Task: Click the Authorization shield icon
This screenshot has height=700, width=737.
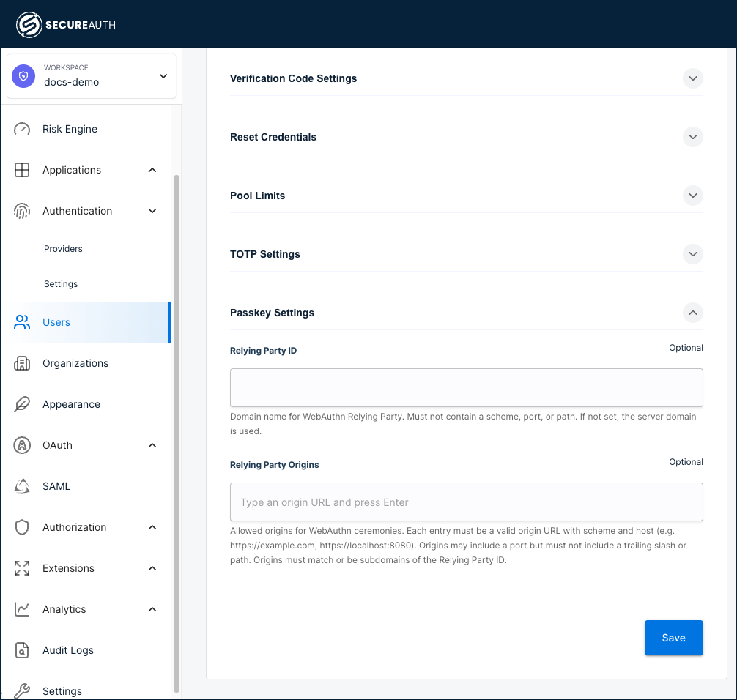Action: 22,527
